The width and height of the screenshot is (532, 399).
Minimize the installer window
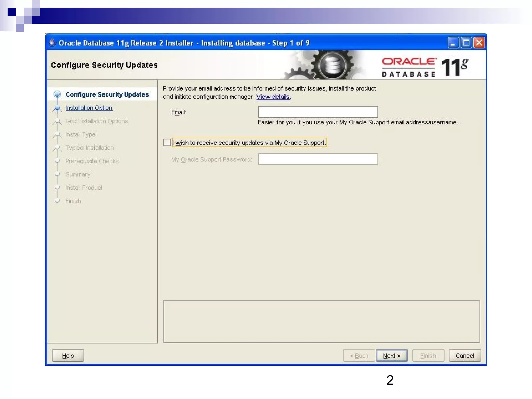tap(453, 43)
